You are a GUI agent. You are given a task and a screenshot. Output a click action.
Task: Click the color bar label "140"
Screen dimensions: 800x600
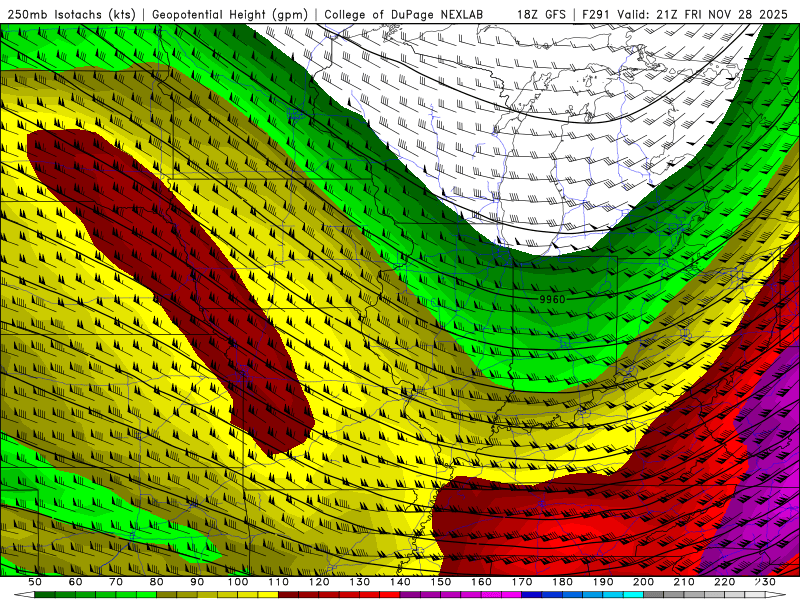tap(400, 582)
